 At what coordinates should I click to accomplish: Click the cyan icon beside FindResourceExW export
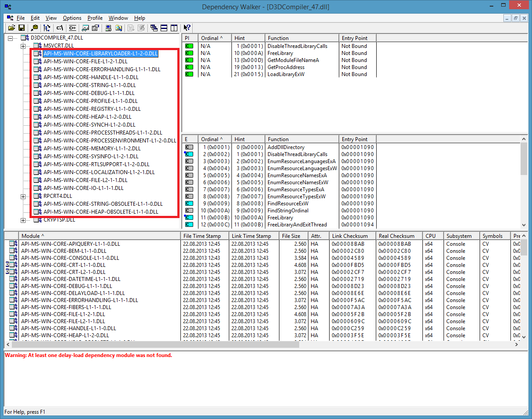coord(189,204)
